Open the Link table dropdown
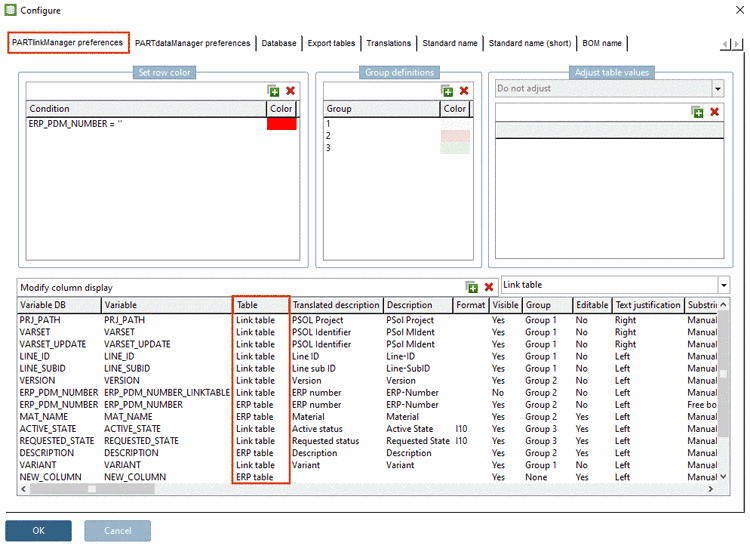The height and width of the screenshot is (549, 750). coord(724,285)
